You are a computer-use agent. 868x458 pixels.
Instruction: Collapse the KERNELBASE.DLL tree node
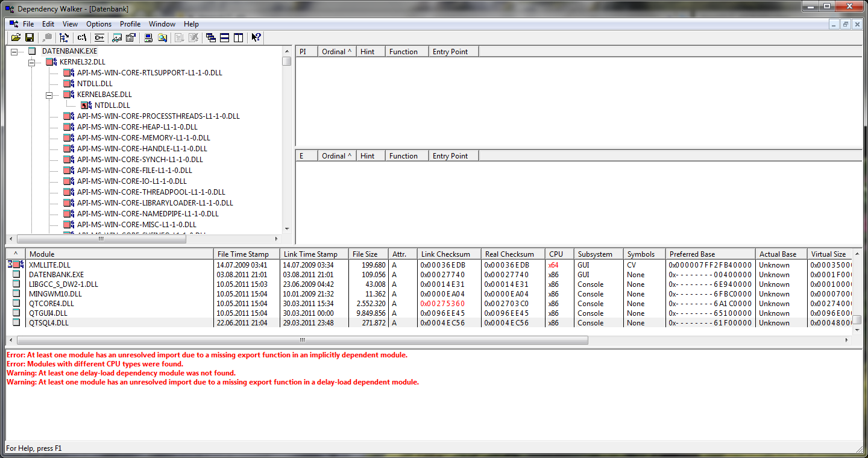pos(49,95)
